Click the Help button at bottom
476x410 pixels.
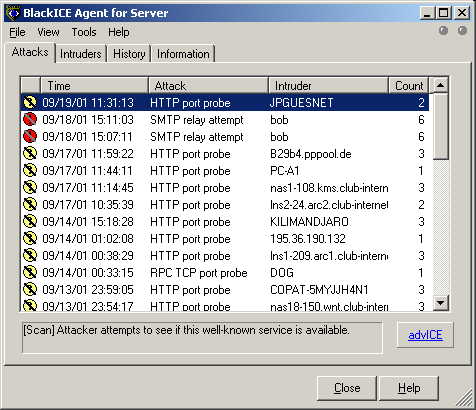pos(409,388)
